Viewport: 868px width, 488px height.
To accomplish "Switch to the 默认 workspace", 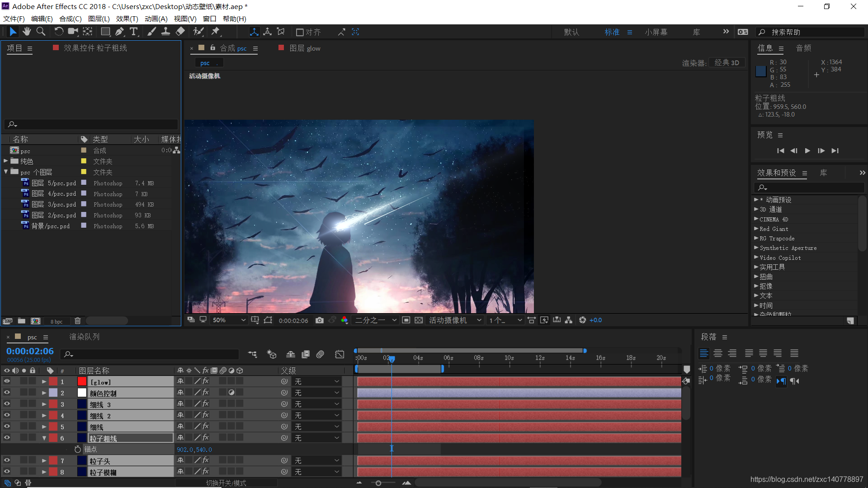I will pyautogui.click(x=571, y=32).
